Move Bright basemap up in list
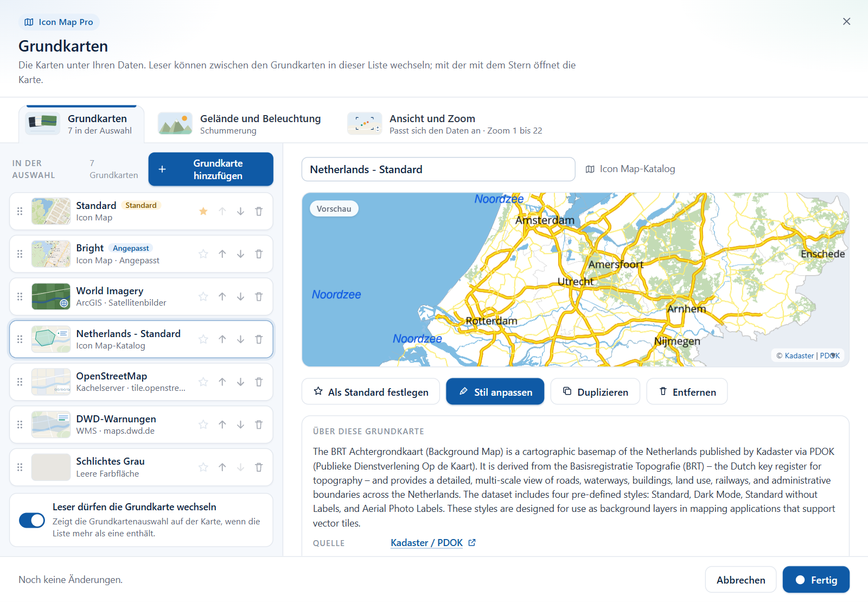 (222, 254)
